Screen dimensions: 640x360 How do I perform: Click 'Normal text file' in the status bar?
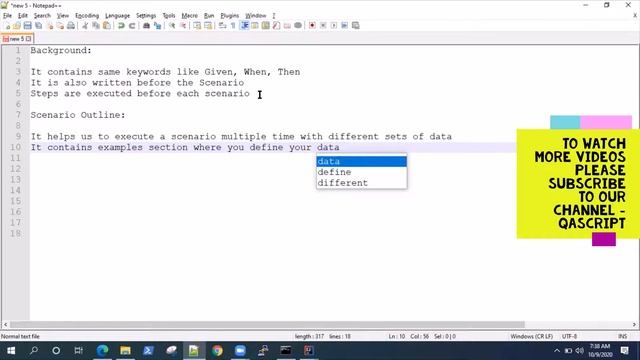tap(20, 336)
